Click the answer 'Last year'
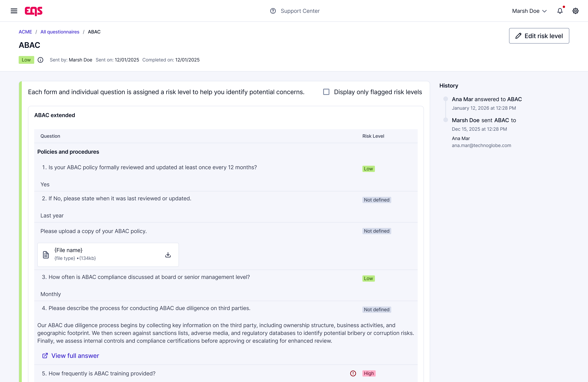The width and height of the screenshot is (588, 382). click(52, 216)
